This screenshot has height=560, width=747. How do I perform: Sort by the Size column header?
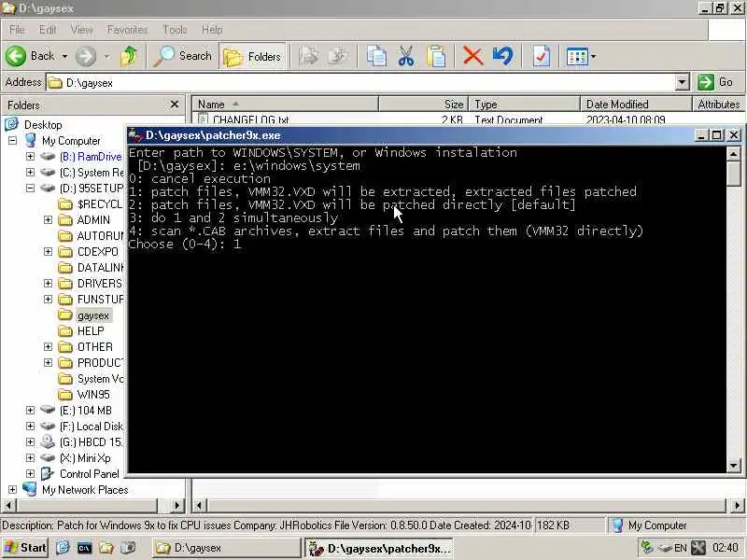(x=424, y=104)
